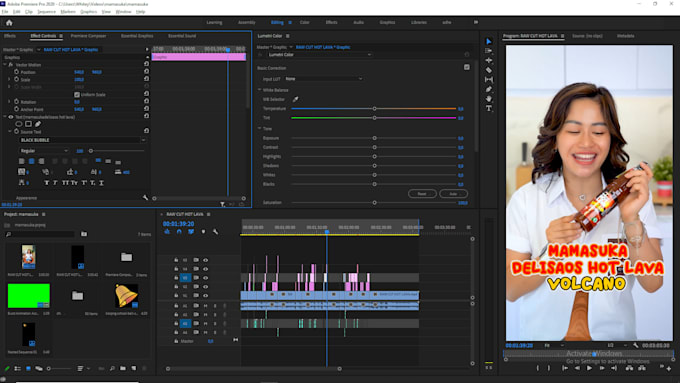Screen dimensions: 680x383
Task: Lock the V3 track
Action: point(176,278)
